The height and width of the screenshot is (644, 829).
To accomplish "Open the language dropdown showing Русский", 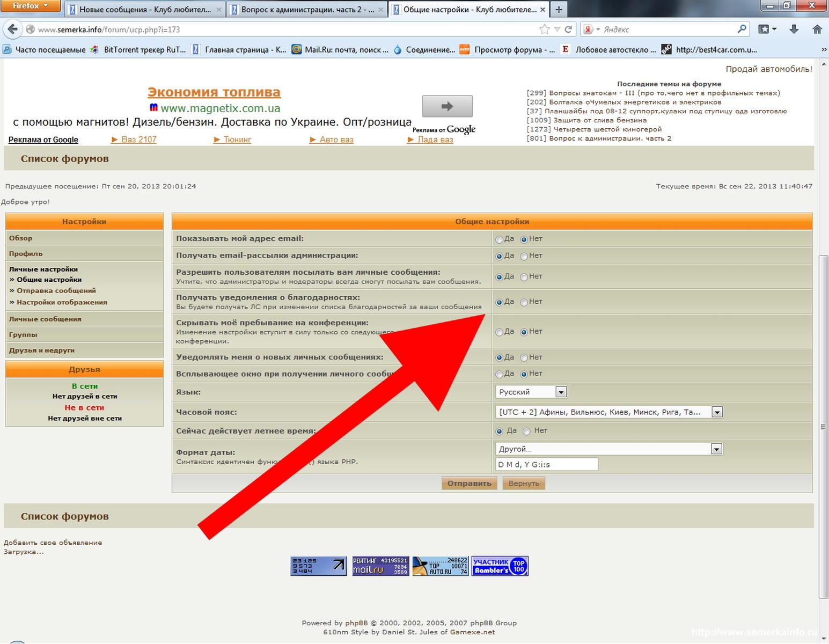I will (561, 392).
